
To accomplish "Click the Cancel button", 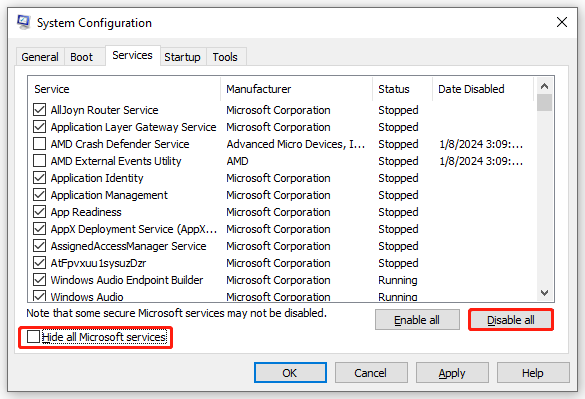I will tap(371, 373).
